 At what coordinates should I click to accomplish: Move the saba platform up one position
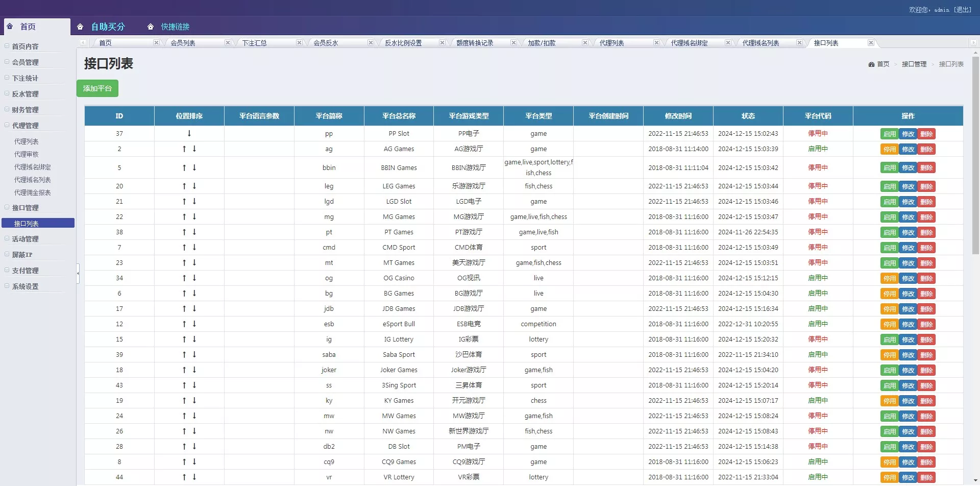tap(184, 355)
